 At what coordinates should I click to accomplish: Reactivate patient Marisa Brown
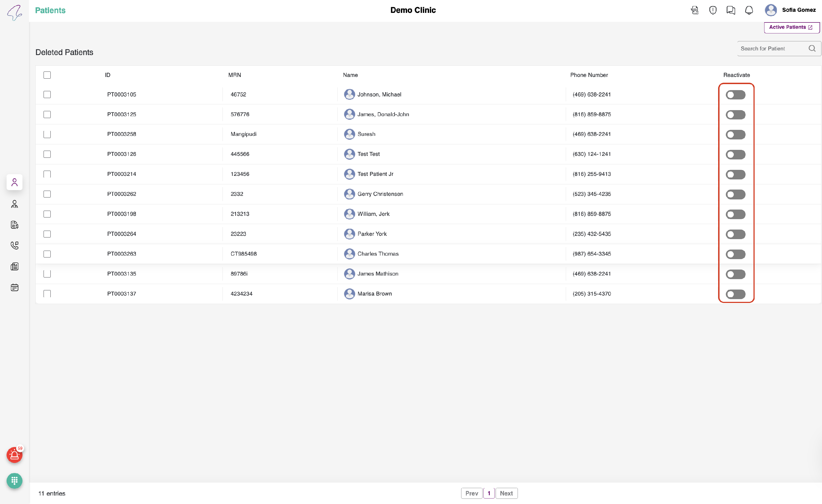pyautogui.click(x=735, y=294)
